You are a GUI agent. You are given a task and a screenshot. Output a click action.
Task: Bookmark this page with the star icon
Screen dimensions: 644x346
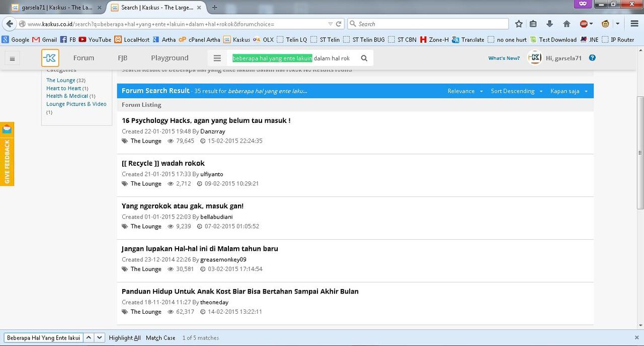tap(519, 24)
